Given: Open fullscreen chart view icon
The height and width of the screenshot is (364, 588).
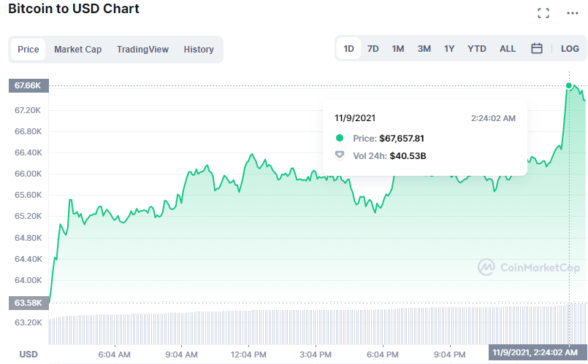Looking at the screenshot, I should pyautogui.click(x=543, y=13).
